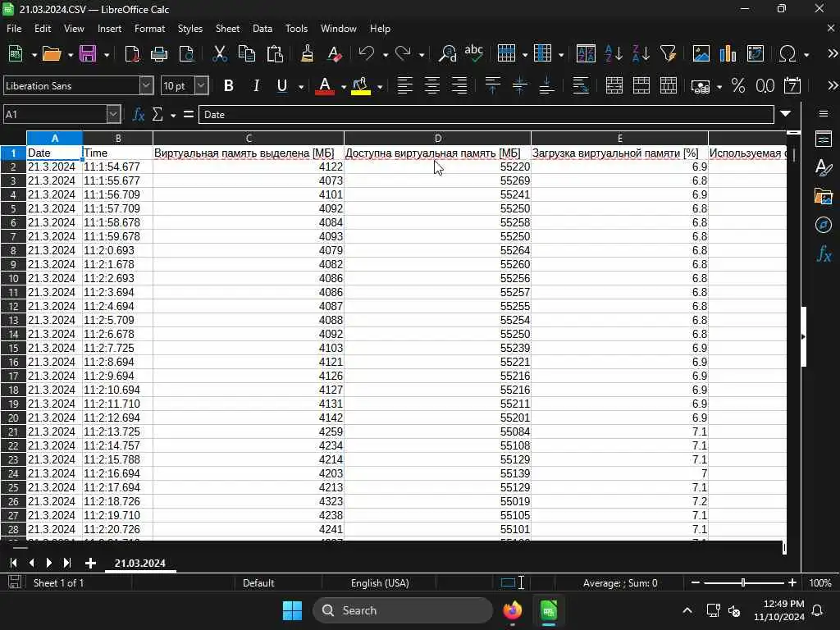Expand the Font Name dropdown
The width and height of the screenshot is (840, 630).
146,85
